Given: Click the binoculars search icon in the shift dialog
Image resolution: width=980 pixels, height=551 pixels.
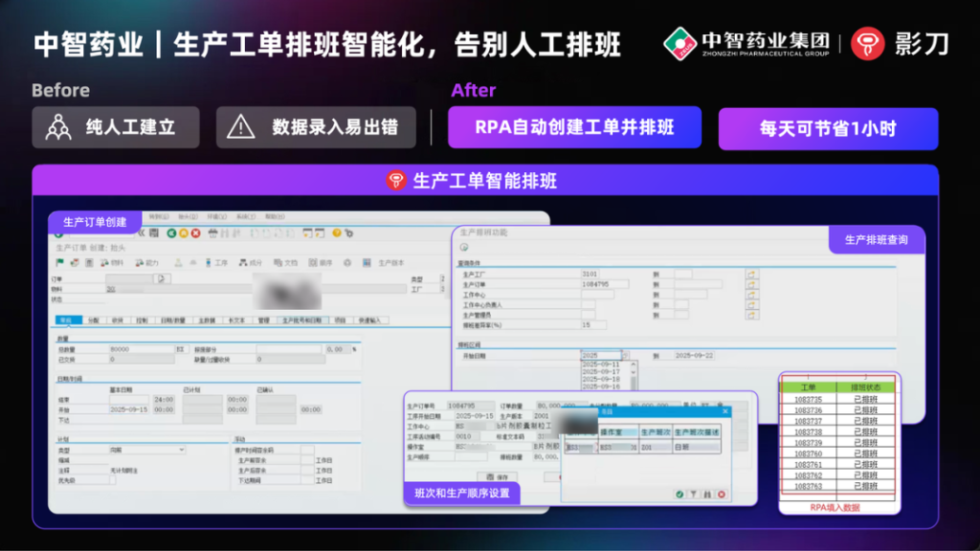Looking at the screenshot, I should 708,495.
